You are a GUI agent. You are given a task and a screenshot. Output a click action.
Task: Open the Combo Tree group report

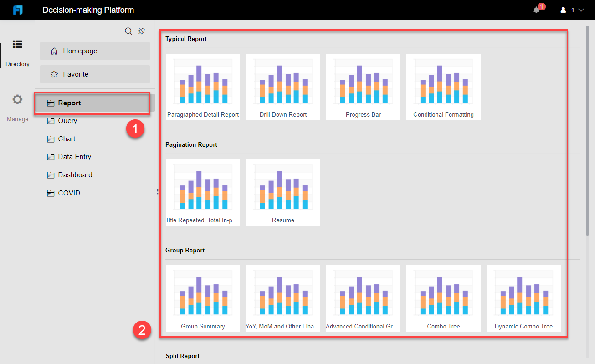click(443, 298)
